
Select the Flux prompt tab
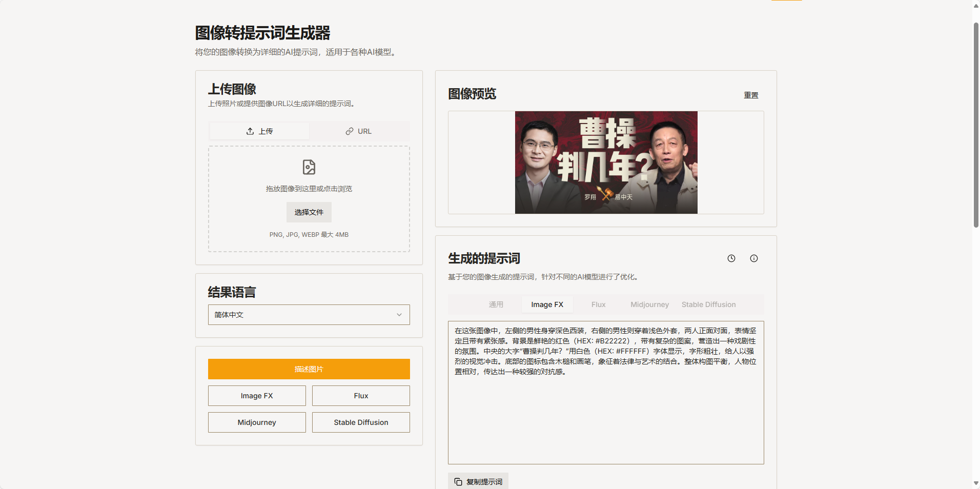click(x=598, y=304)
